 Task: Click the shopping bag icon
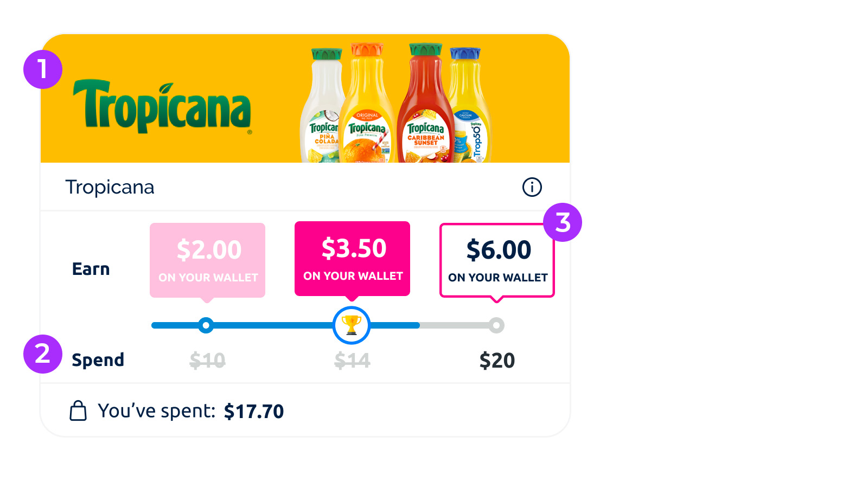[78, 410]
